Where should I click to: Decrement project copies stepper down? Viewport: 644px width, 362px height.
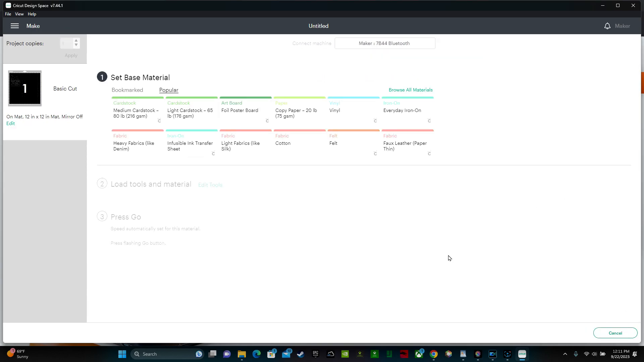(x=76, y=45)
